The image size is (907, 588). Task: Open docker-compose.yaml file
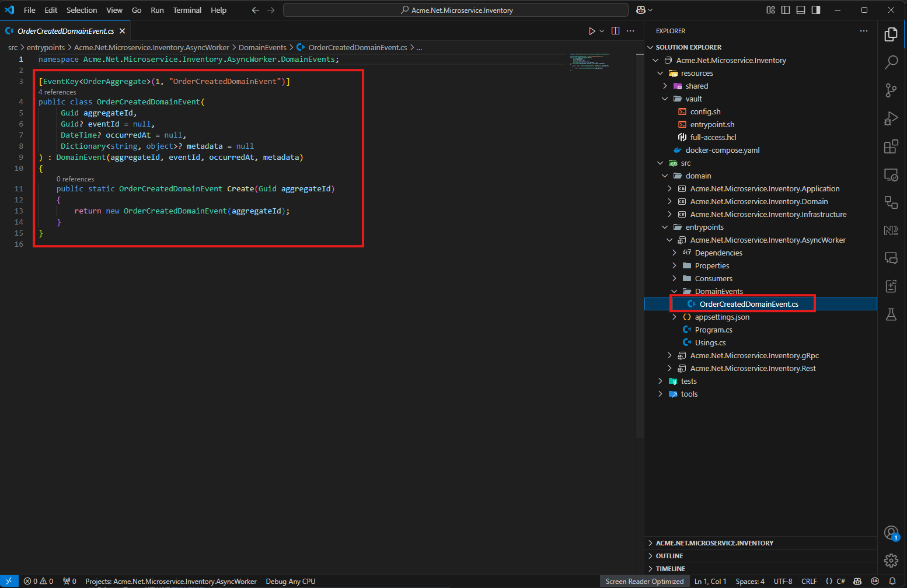pyautogui.click(x=723, y=150)
